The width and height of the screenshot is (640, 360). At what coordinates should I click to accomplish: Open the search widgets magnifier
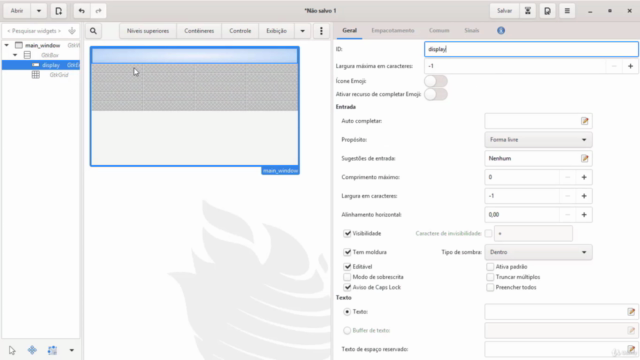[93, 31]
